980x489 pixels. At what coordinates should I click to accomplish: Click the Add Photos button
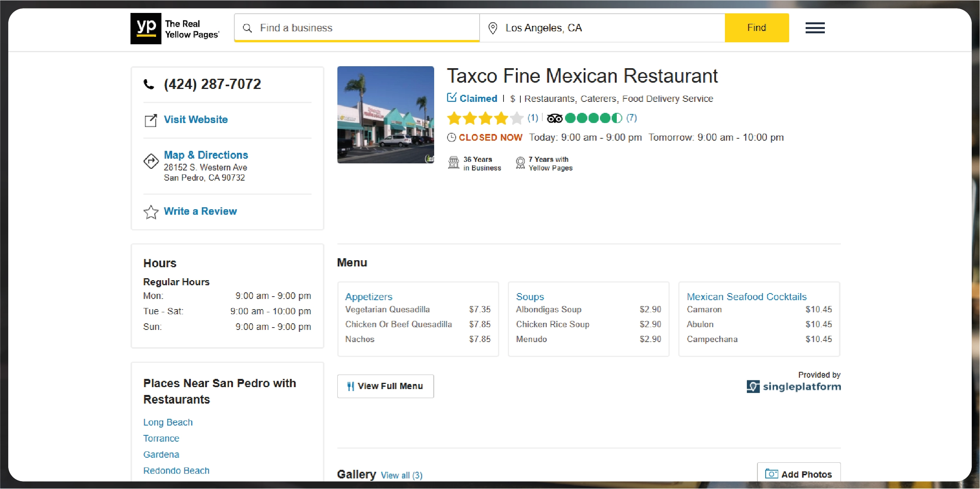click(x=799, y=474)
